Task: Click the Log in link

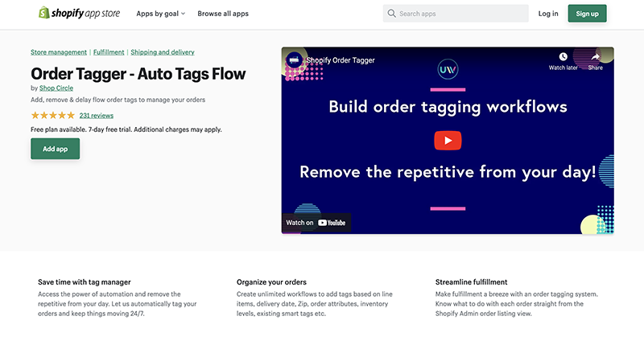Action: [x=548, y=14]
